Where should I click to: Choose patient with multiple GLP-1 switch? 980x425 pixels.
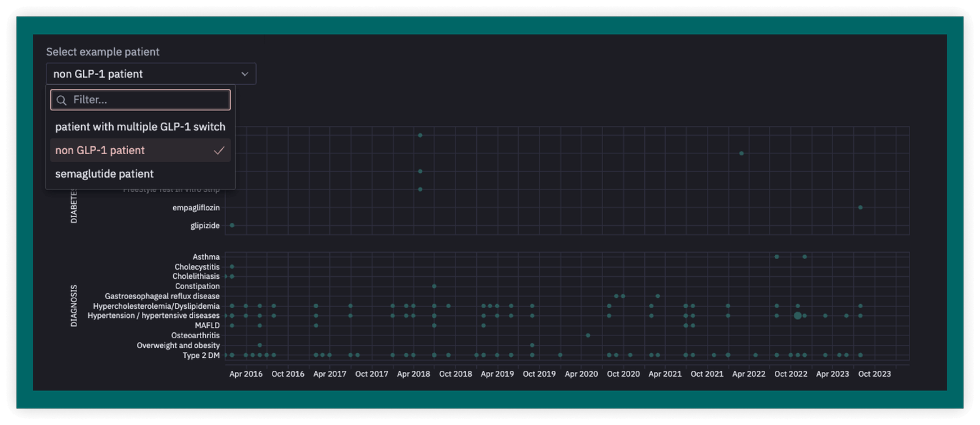pos(140,127)
